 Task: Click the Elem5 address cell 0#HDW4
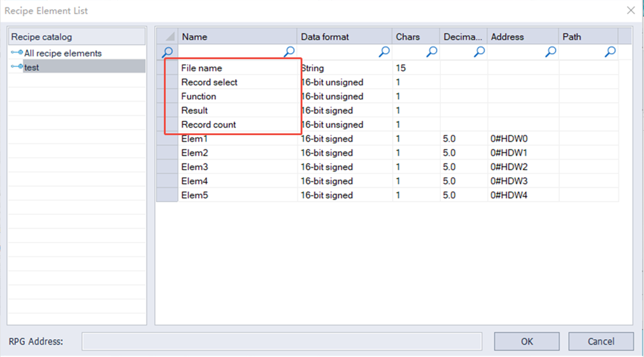(523, 195)
